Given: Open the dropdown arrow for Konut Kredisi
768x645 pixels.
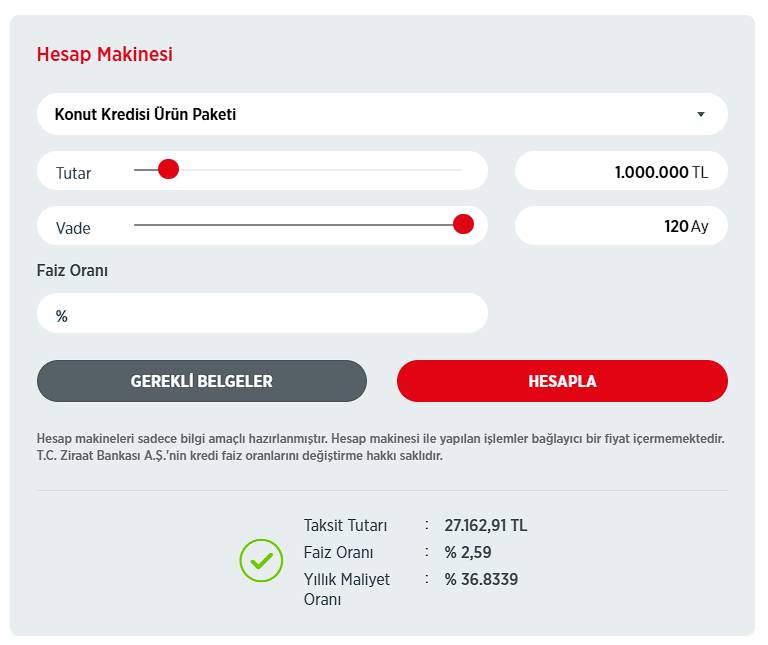Looking at the screenshot, I should (701, 114).
